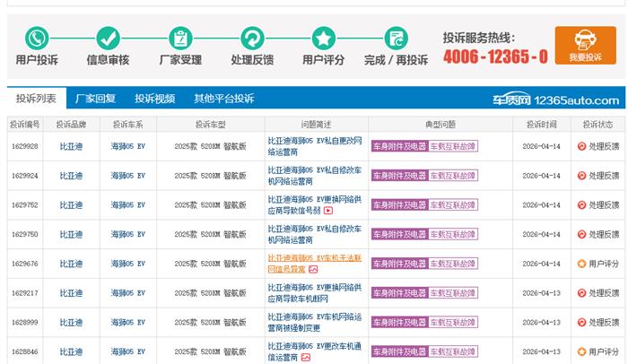Click 海狮05 EV series link in row 1629750

127,234
